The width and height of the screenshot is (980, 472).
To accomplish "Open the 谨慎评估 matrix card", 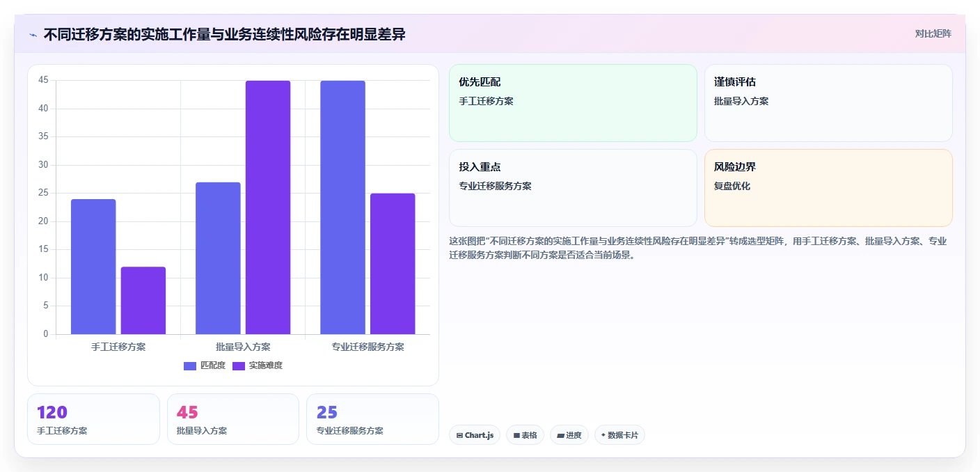I will point(828,103).
